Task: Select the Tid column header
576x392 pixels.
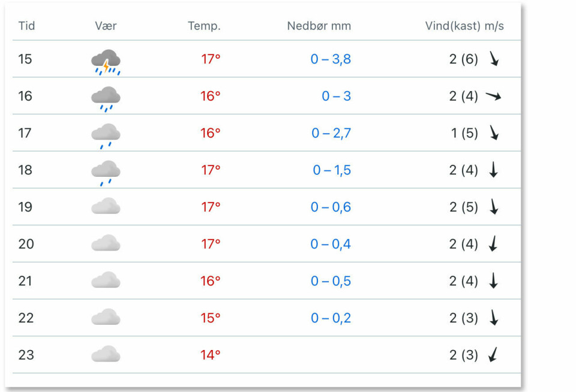Action: [26, 26]
